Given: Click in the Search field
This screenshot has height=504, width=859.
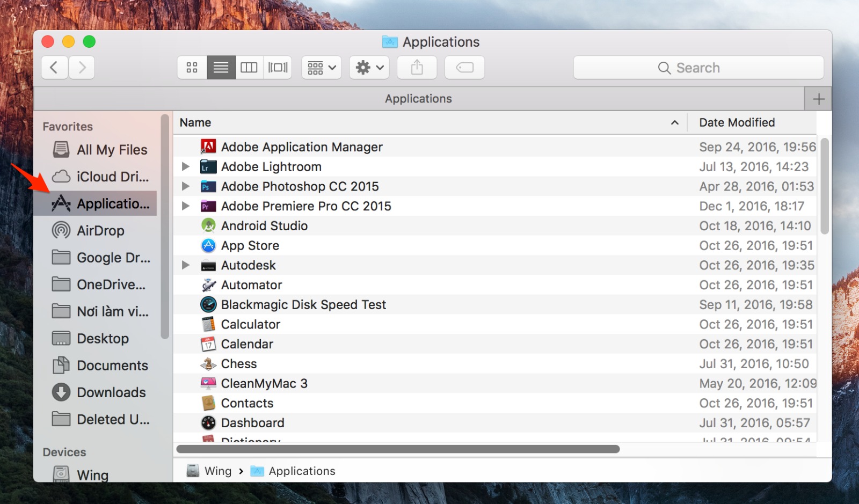Looking at the screenshot, I should 698,68.
